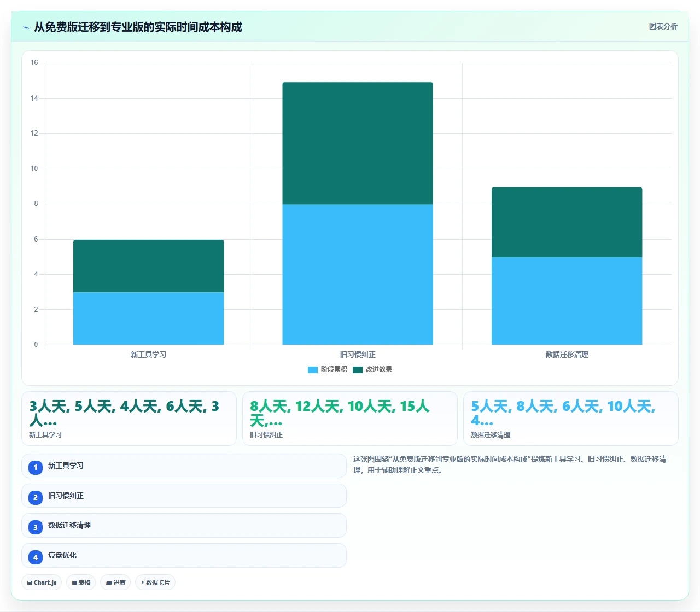Select the 数据卡片 tag chip

pyautogui.click(x=155, y=582)
